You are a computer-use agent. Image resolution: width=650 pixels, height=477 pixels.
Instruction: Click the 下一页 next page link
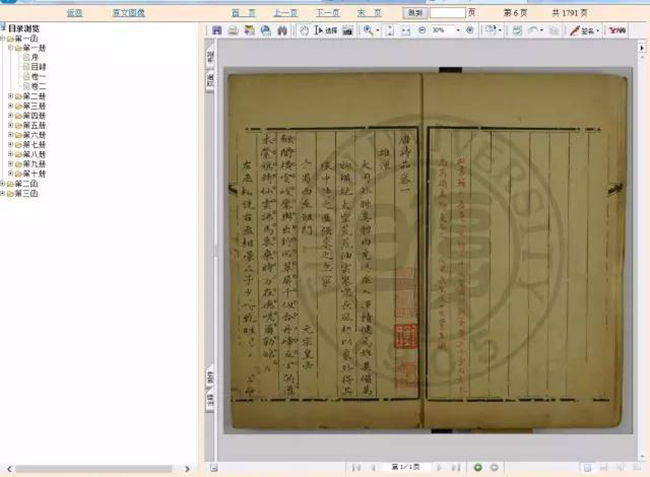coord(327,13)
